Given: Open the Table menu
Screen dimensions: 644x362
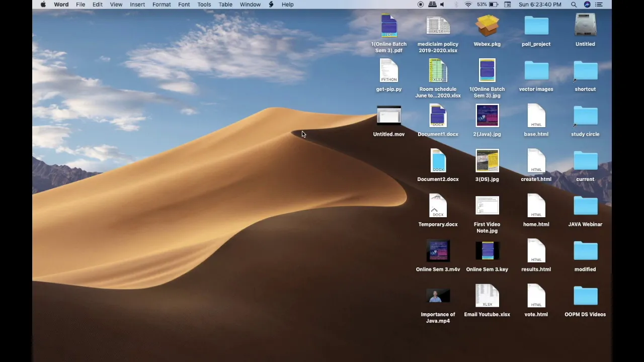Looking at the screenshot, I should [x=225, y=5].
